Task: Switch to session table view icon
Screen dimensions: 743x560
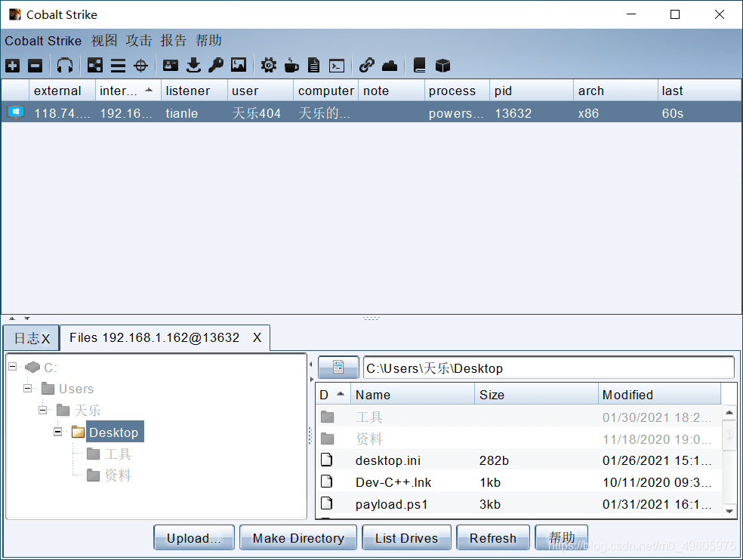Action: [118, 66]
